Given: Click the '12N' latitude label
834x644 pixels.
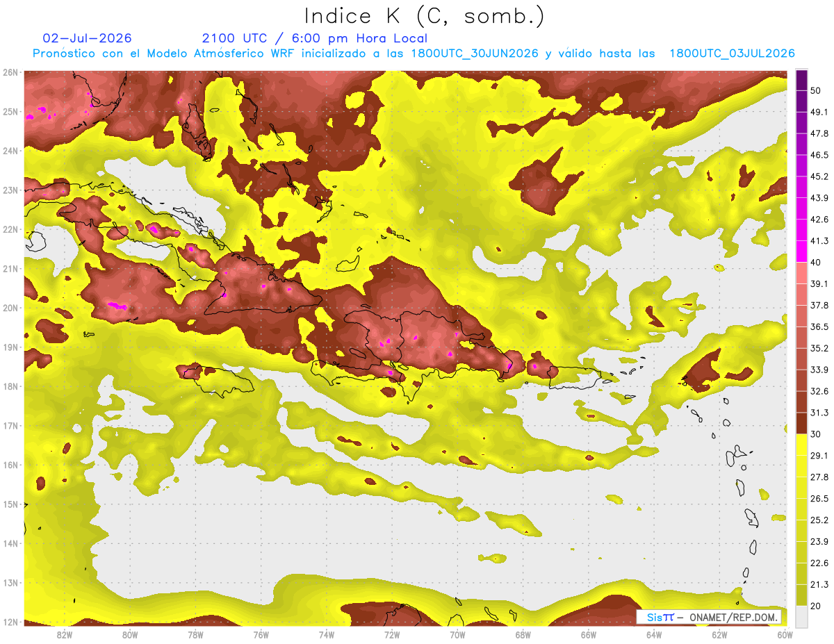Looking at the screenshot, I should click(x=10, y=622).
